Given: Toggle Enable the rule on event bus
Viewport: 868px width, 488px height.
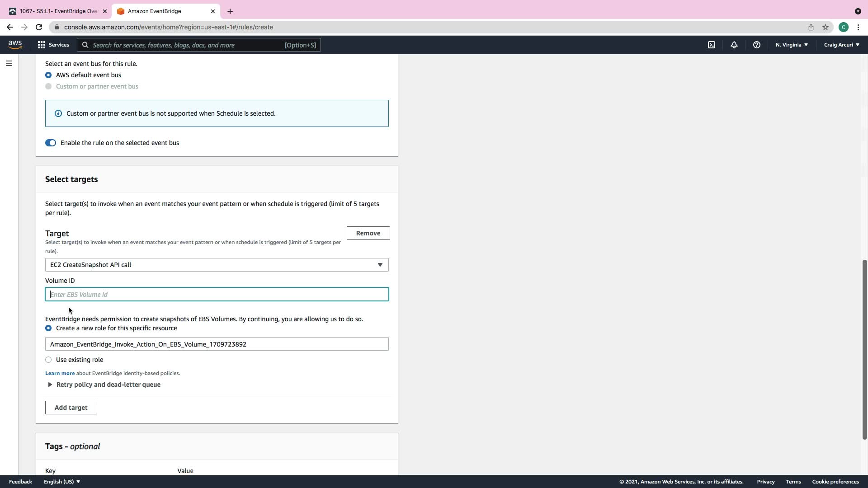Looking at the screenshot, I should click(x=51, y=143).
